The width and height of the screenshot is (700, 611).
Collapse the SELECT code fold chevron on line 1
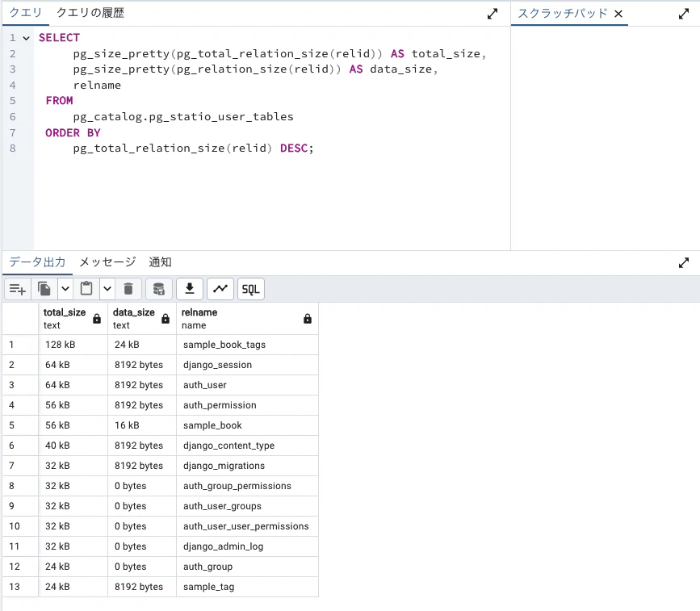point(27,39)
